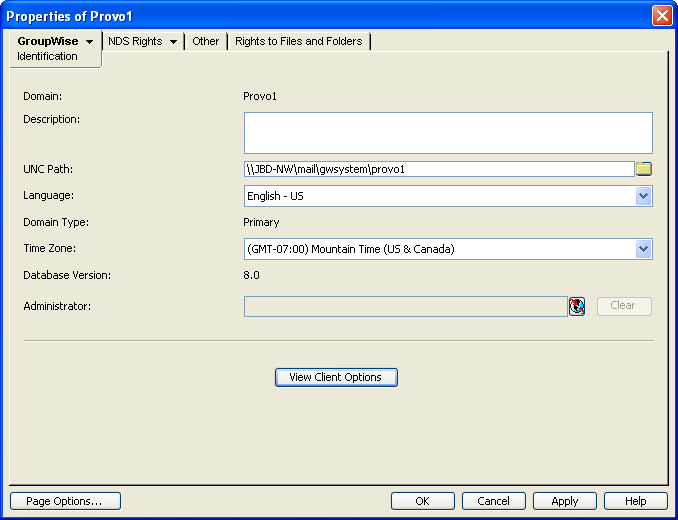Select the Mountain Time zone value
This screenshot has width=678, height=520.
click(x=351, y=249)
